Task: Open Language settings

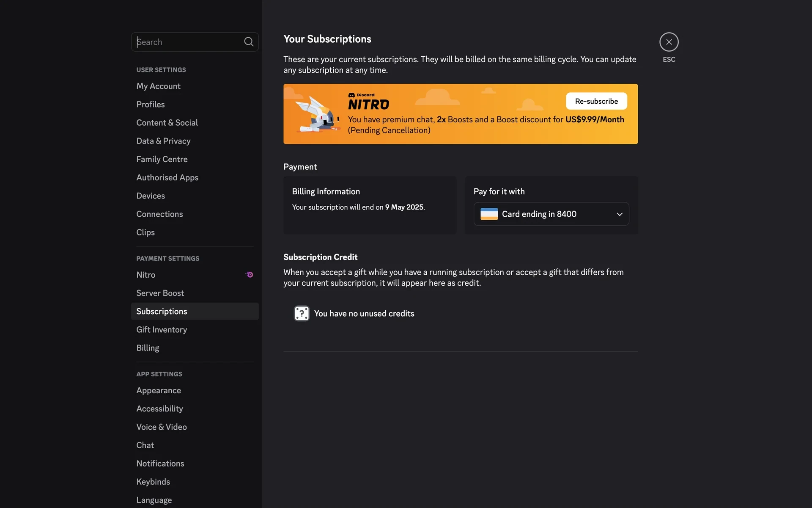Action: pyautogui.click(x=195, y=500)
